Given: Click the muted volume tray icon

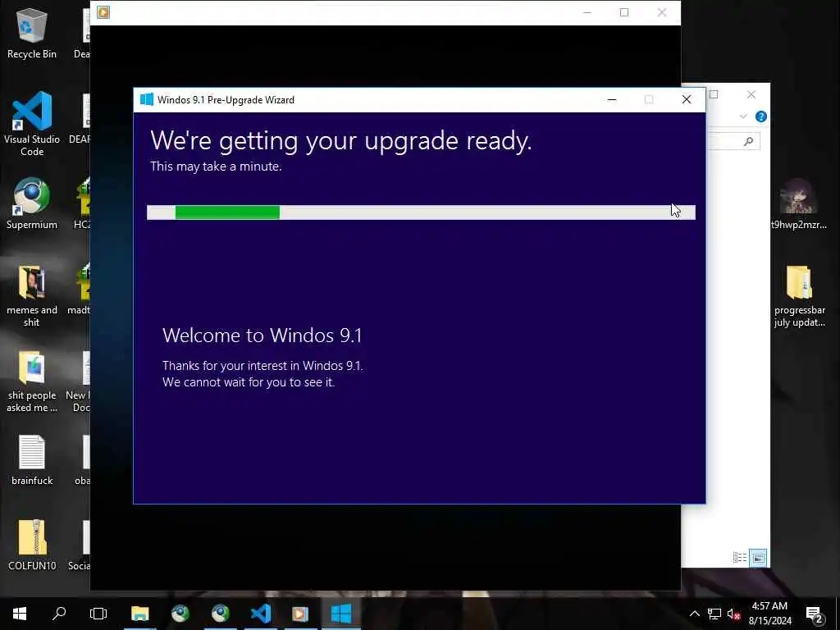Looking at the screenshot, I should (x=733, y=614).
